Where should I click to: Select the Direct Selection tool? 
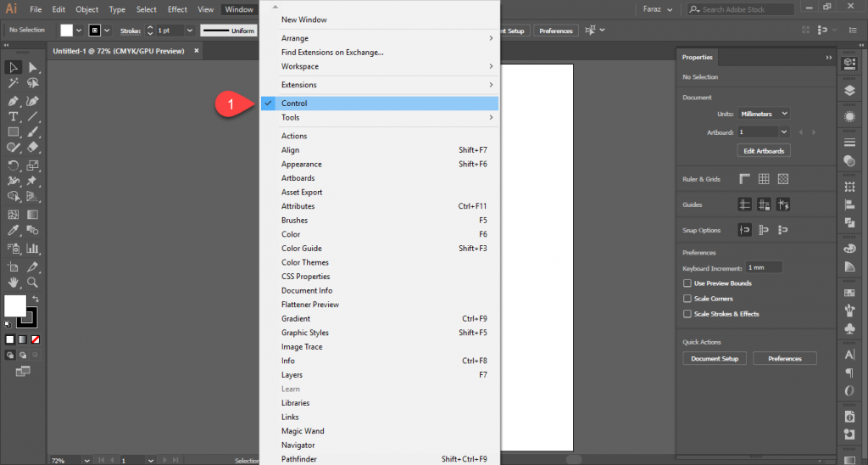33,68
